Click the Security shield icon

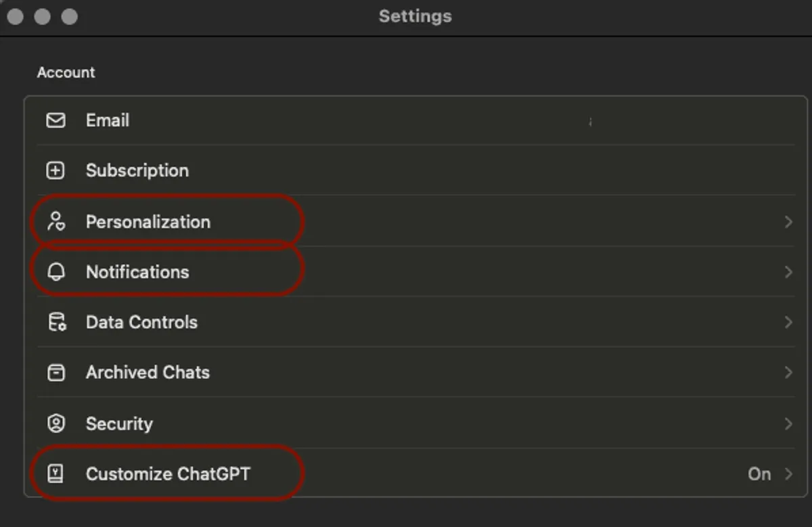point(55,423)
